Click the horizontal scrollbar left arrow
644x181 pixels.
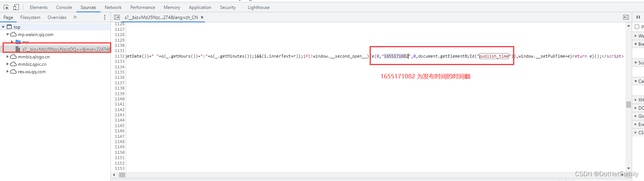click(114, 175)
